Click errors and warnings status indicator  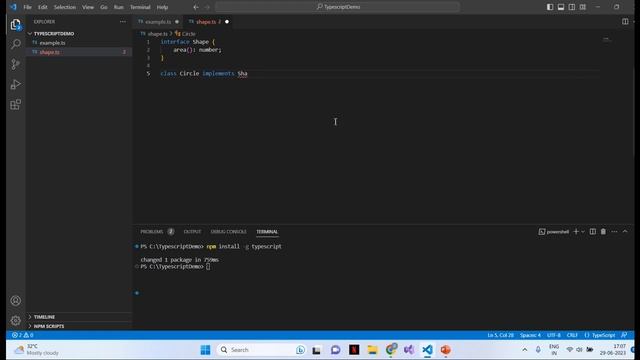coord(23,335)
